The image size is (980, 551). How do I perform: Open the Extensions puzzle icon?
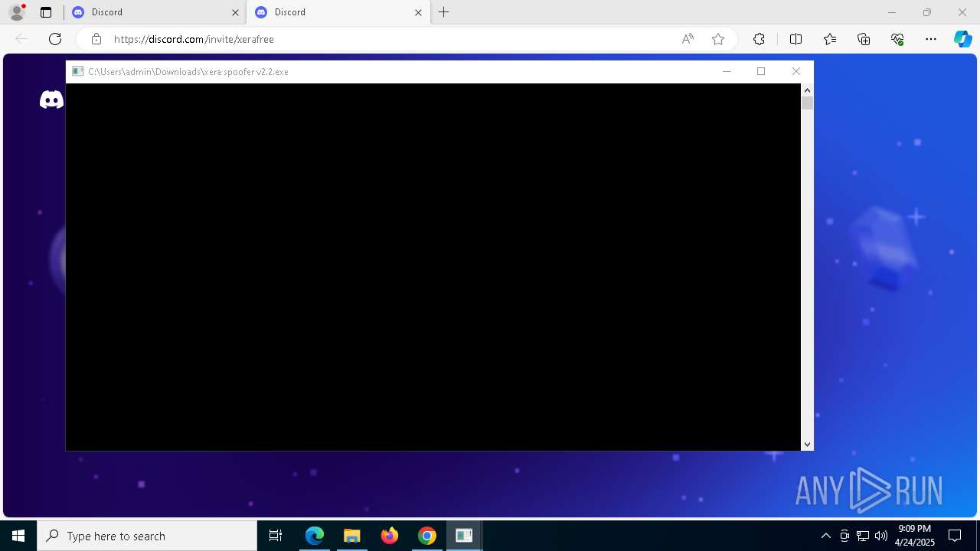pyautogui.click(x=759, y=39)
